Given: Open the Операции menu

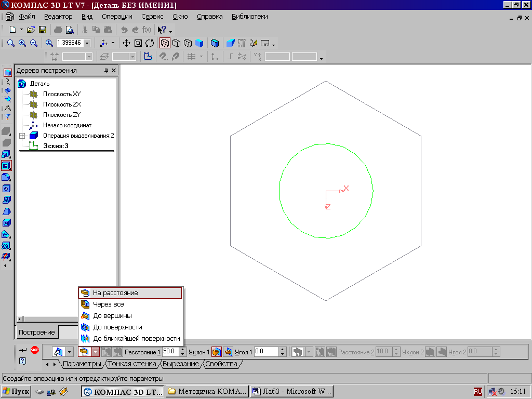Looking at the screenshot, I should coord(117,17).
